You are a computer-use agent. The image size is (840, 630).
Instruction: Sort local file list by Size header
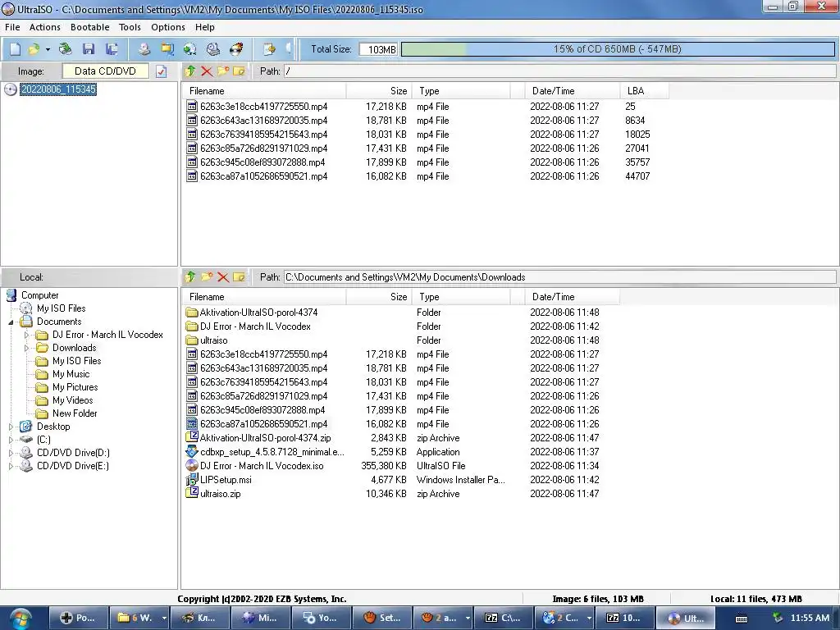(x=379, y=297)
